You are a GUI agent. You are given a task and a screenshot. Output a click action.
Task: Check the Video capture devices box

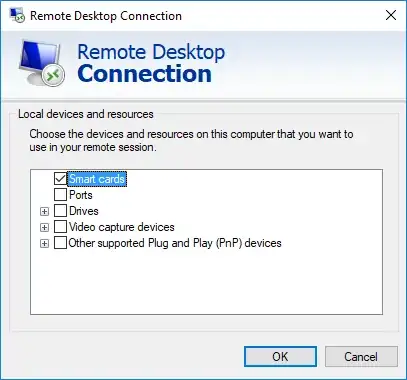60,227
